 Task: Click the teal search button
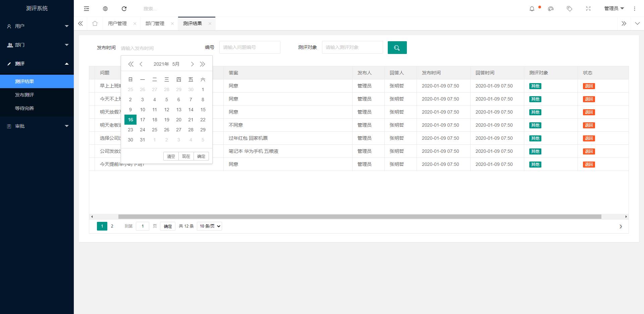click(397, 48)
